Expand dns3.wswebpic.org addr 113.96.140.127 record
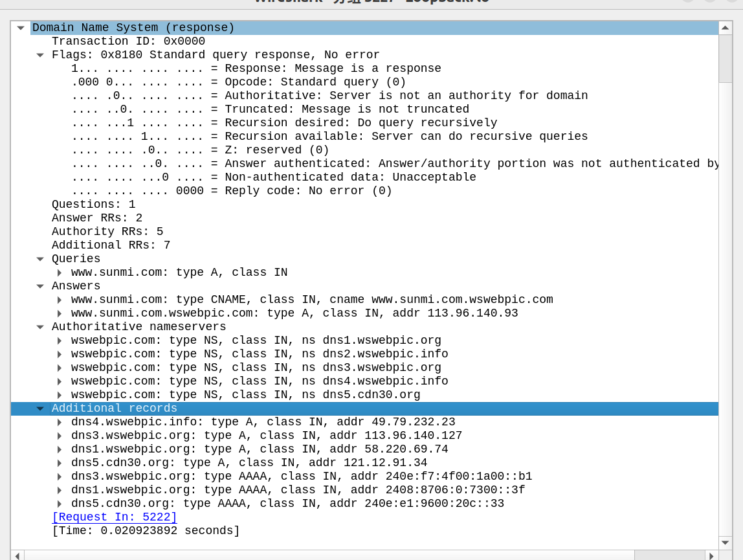743x560 pixels. [x=60, y=436]
